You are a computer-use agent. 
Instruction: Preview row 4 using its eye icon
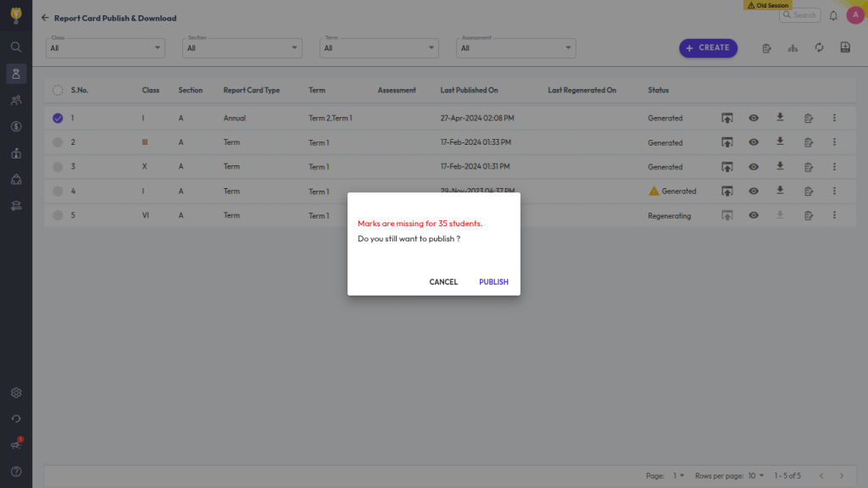pyautogui.click(x=754, y=191)
